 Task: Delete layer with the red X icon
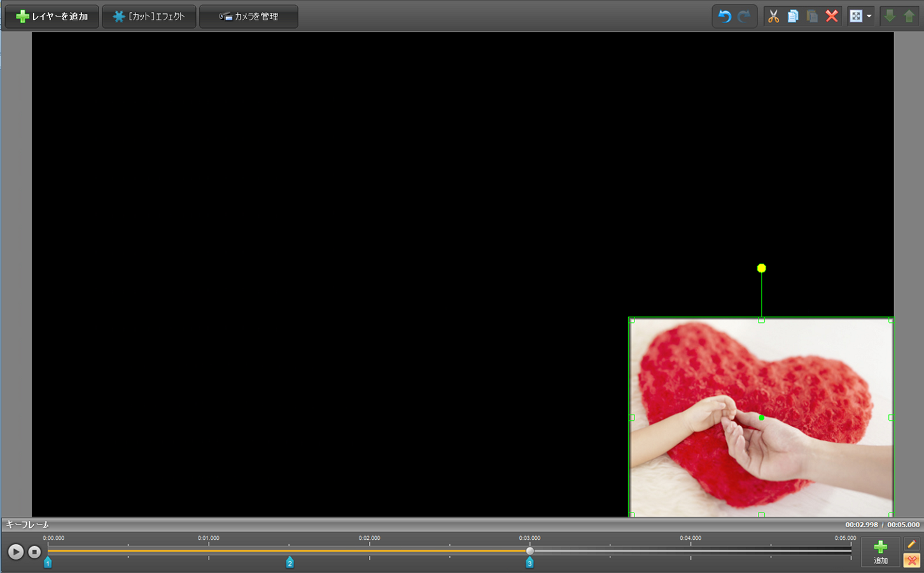click(x=832, y=17)
